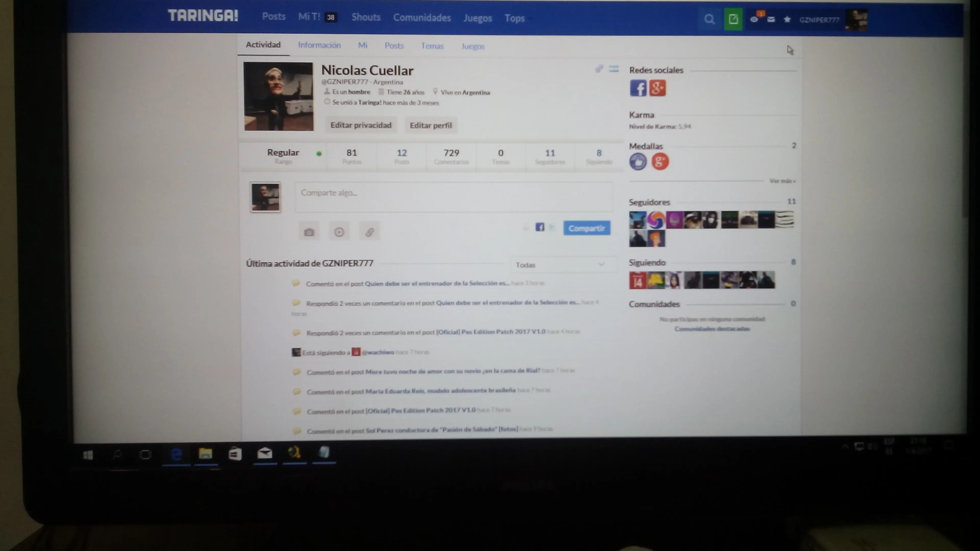Click the green create-post icon
The width and height of the screenshot is (980, 551).
[733, 19]
